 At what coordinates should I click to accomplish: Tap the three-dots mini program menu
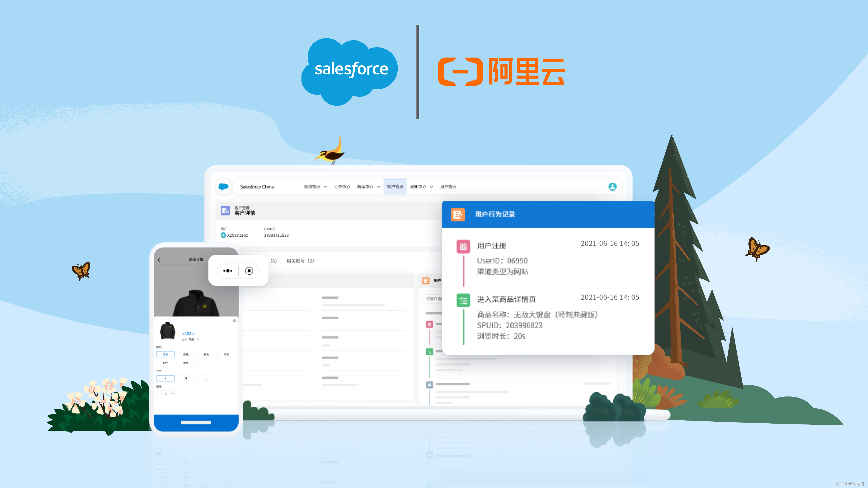click(x=228, y=271)
